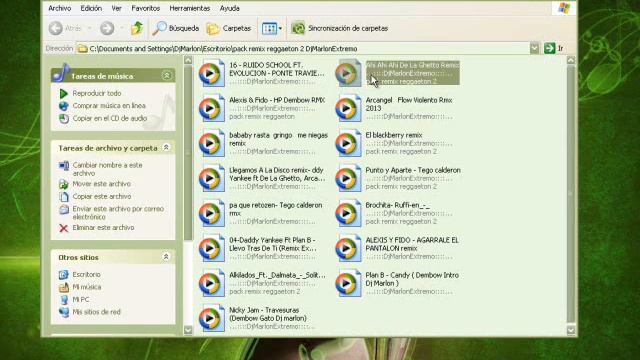The image size is (640, 360).
Task: Open the address bar dropdown arrow
Action: [534, 49]
